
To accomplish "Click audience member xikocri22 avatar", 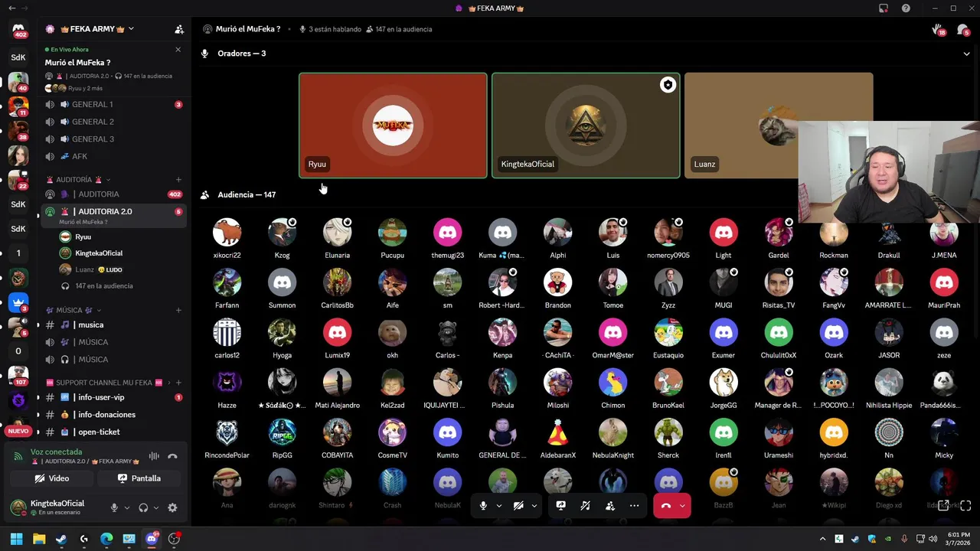I will coord(227,232).
